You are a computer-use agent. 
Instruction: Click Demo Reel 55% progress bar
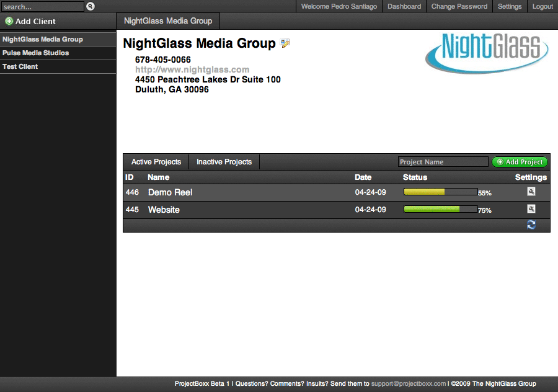441,192
